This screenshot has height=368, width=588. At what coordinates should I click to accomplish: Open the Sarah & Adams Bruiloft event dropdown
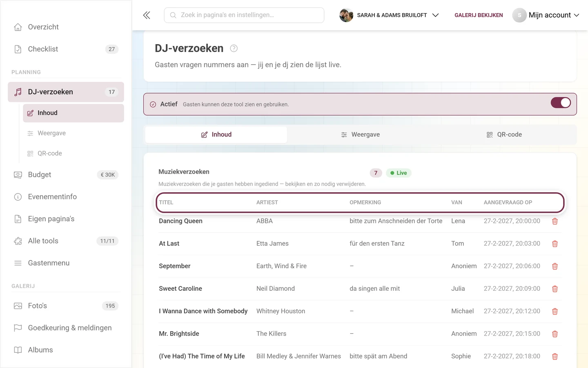[x=389, y=15]
